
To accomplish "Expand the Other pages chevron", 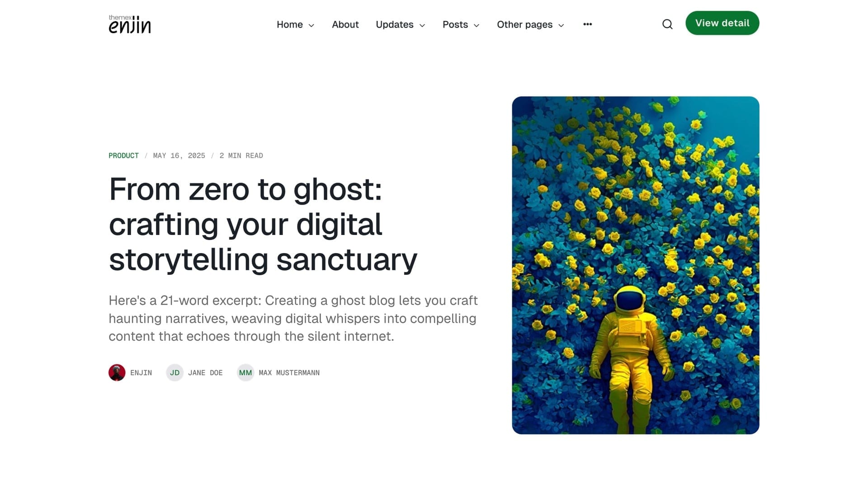I will click(561, 25).
